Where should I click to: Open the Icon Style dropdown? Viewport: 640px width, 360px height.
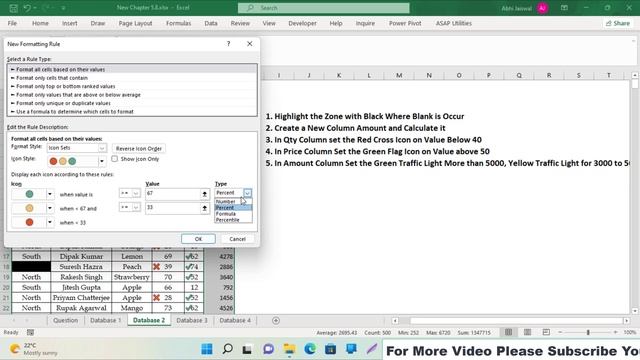click(102, 161)
